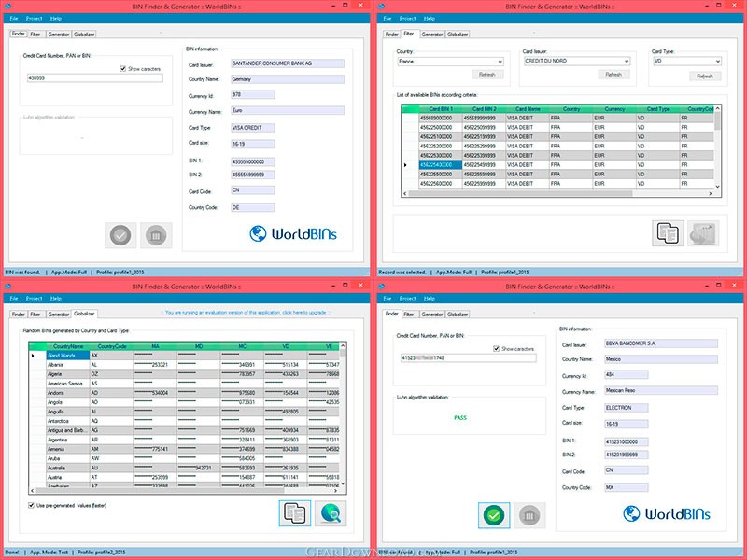Select the Australia row in Globalizer table

click(x=184, y=468)
